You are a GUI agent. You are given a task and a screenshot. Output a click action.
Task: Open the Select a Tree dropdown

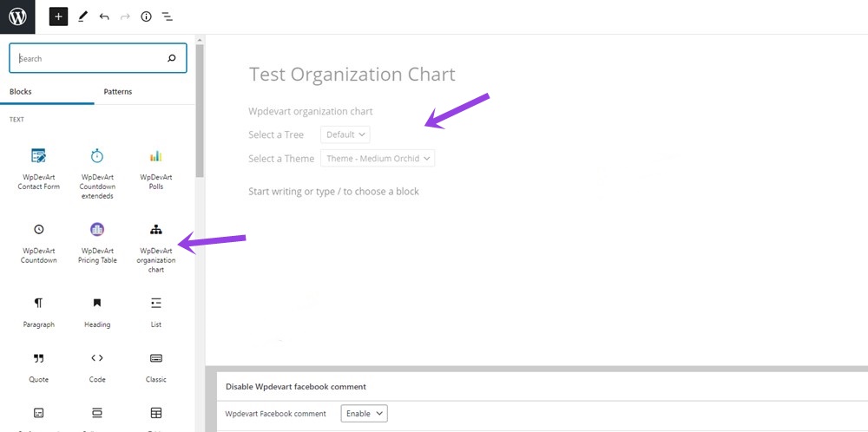pyautogui.click(x=345, y=134)
